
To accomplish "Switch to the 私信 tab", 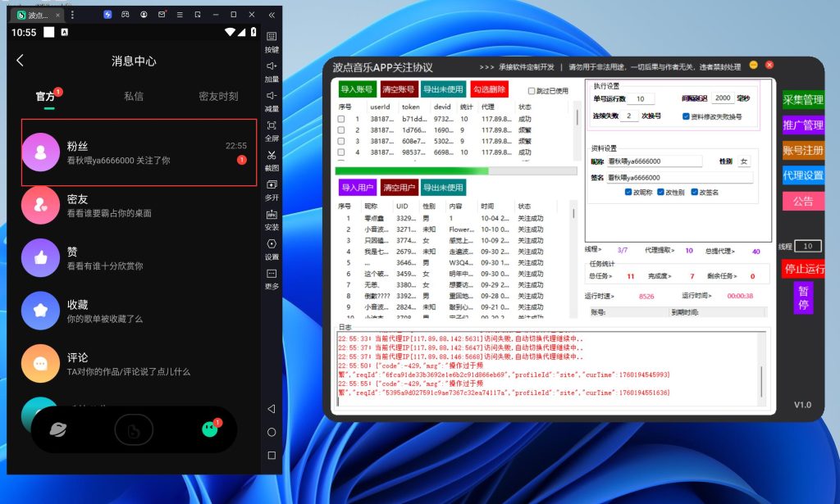I will pos(134,96).
